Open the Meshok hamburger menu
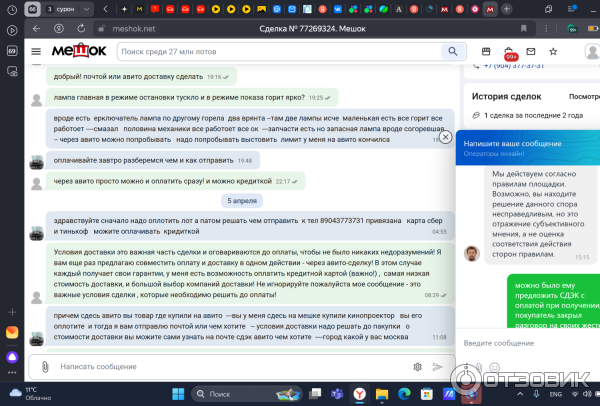Image resolution: width=600 pixels, height=406 pixels. 36,51
